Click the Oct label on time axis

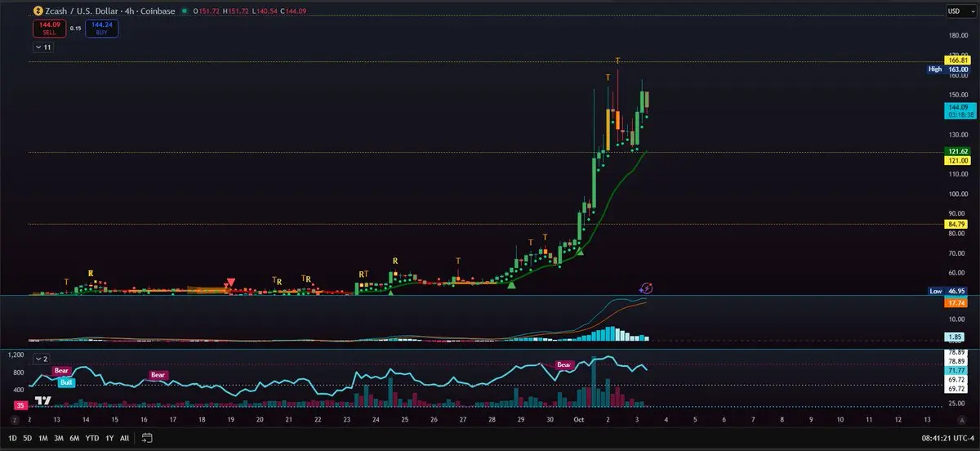[x=579, y=419]
